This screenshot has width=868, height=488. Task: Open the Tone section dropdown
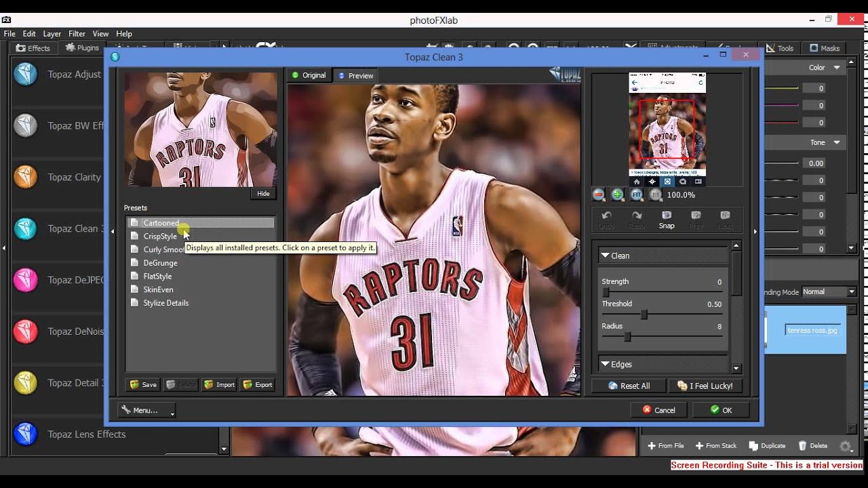point(837,142)
